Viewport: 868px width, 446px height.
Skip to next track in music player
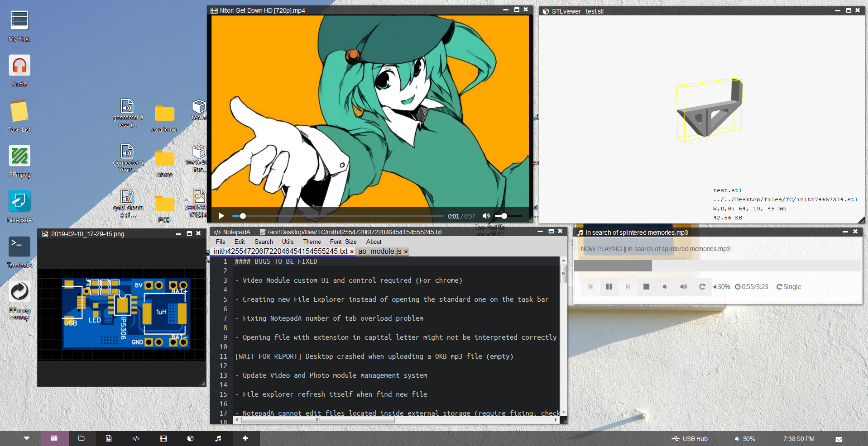(x=628, y=287)
